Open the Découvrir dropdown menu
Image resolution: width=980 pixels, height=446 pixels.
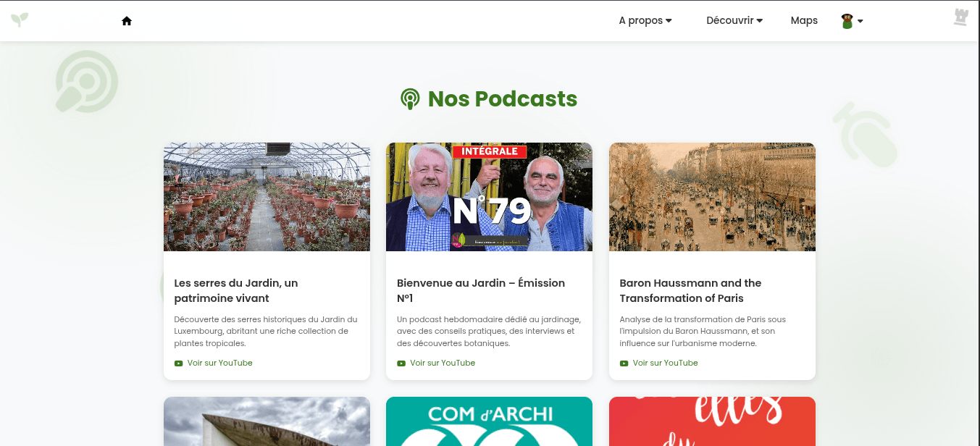pos(734,21)
